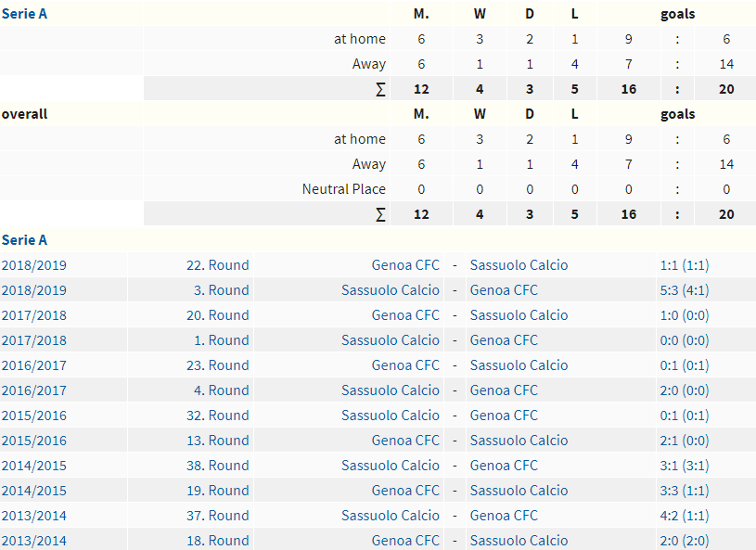The width and height of the screenshot is (756, 550).
Task: Open the 2:0 (0:0) match result
Action: coord(685,390)
